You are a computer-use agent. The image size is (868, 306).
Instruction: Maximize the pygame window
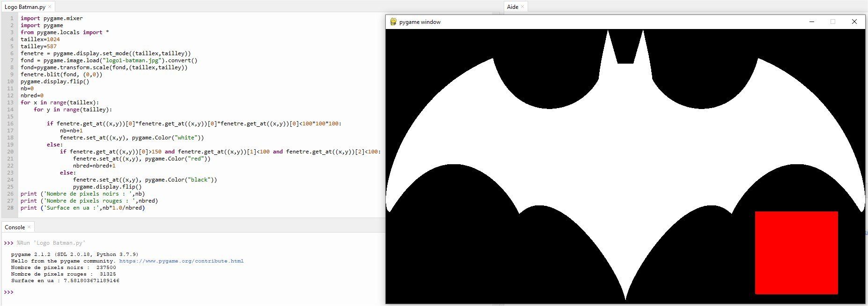[x=833, y=22]
